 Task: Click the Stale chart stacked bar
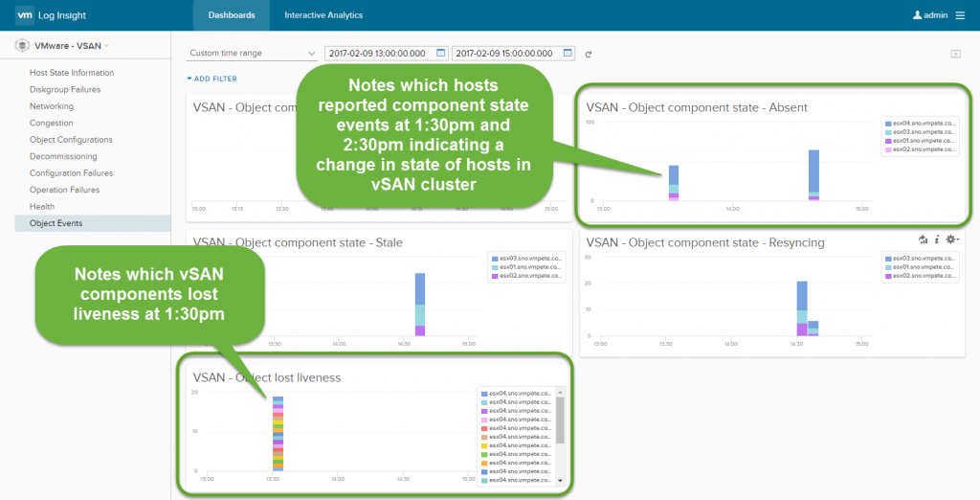pos(420,305)
